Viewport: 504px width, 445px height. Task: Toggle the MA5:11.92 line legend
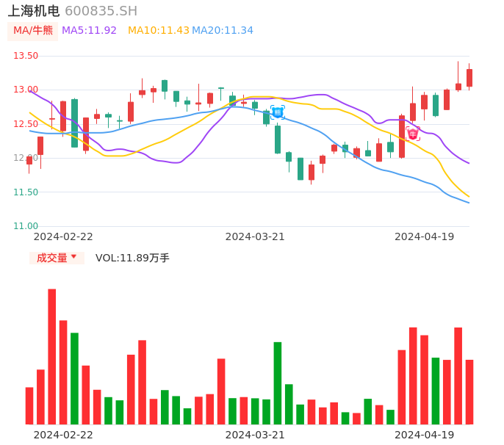(x=90, y=31)
